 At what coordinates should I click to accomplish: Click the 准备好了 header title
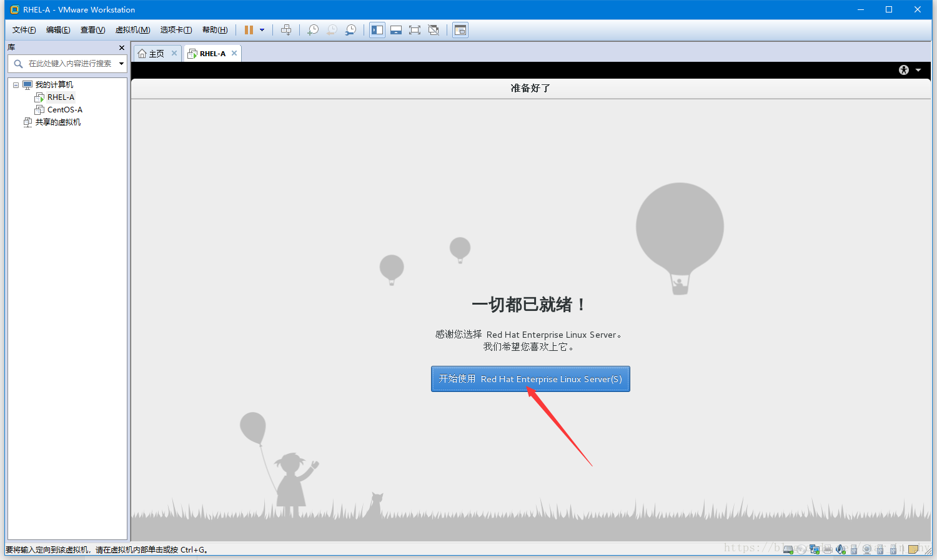(x=530, y=88)
